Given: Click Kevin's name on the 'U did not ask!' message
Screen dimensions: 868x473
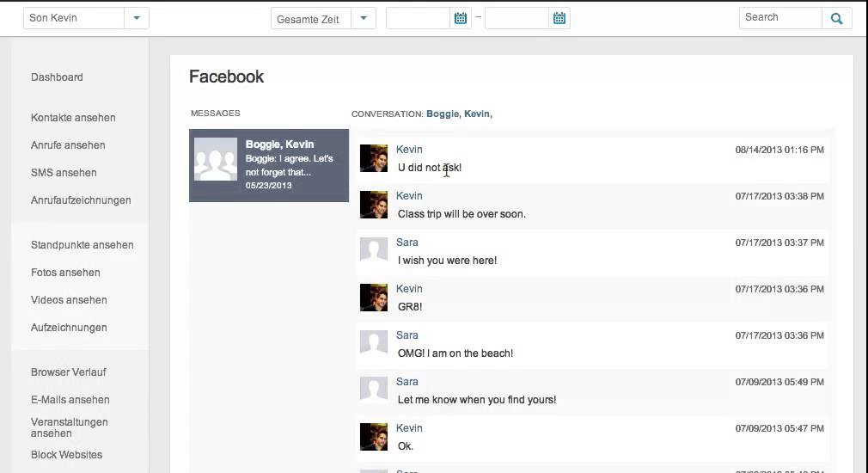Looking at the screenshot, I should [x=409, y=150].
